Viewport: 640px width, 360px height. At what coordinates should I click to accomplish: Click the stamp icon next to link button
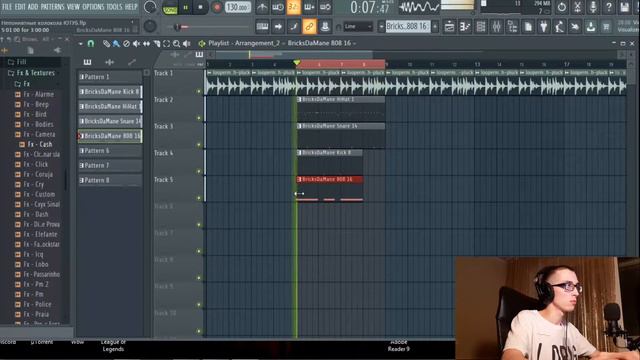point(325,27)
